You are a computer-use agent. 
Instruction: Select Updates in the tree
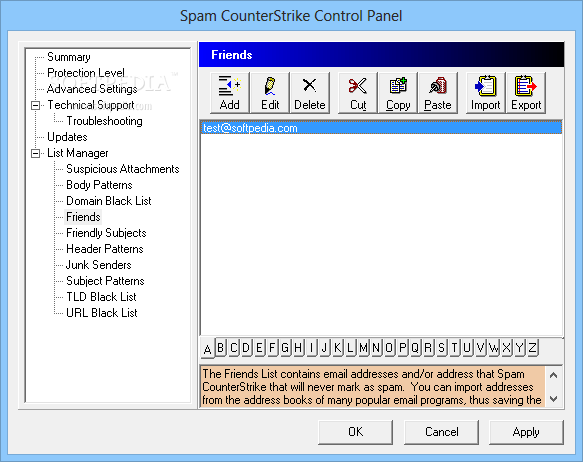67,137
